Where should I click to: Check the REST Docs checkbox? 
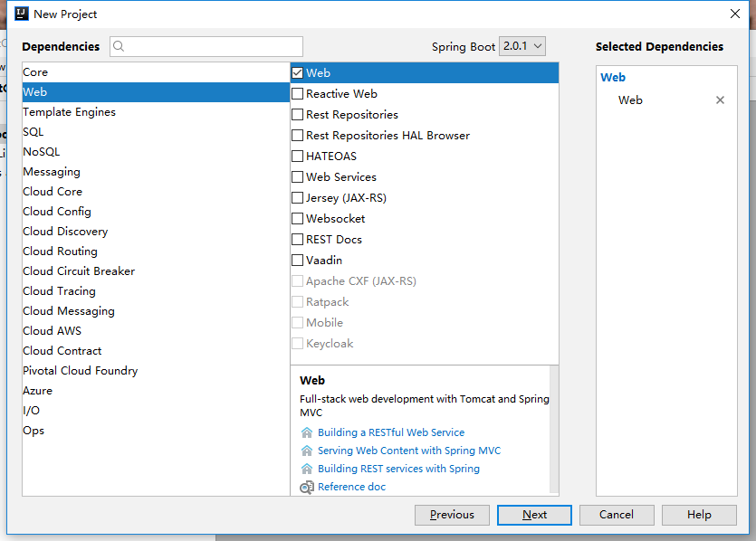[x=298, y=240]
